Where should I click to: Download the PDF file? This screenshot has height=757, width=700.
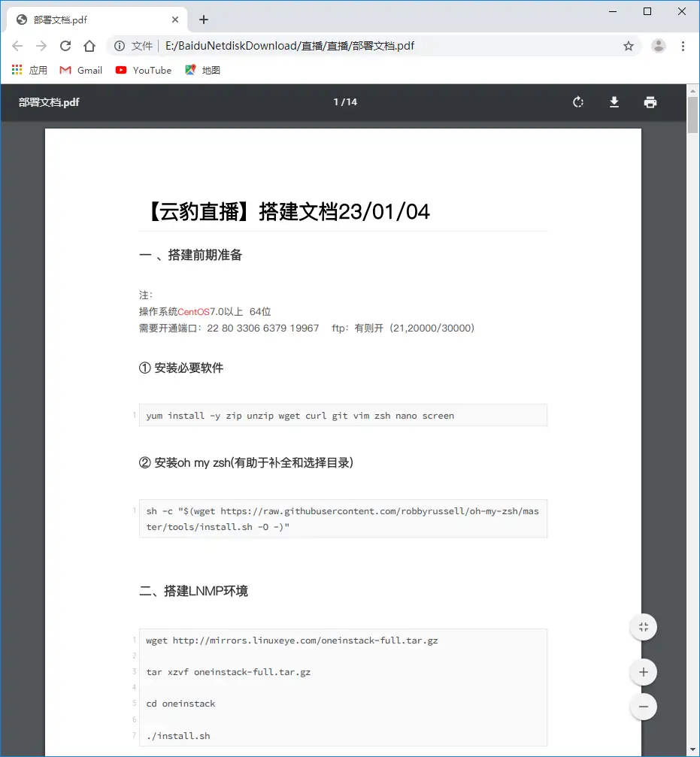(x=614, y=101)
